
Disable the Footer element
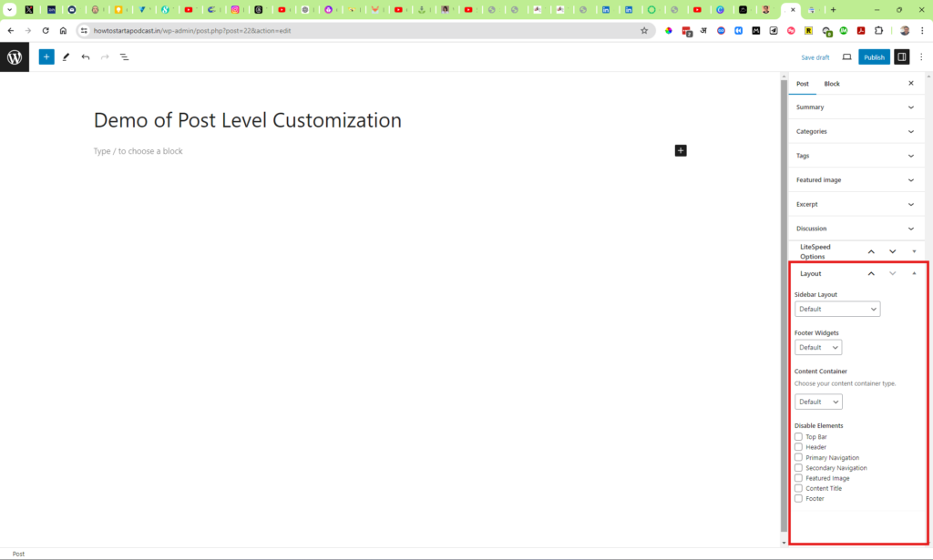click(x=798, y=498)
